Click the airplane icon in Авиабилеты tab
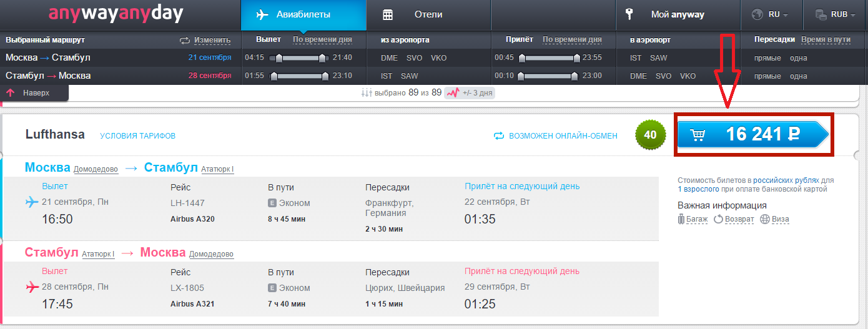868x329 pixels. tap(263, 14)
